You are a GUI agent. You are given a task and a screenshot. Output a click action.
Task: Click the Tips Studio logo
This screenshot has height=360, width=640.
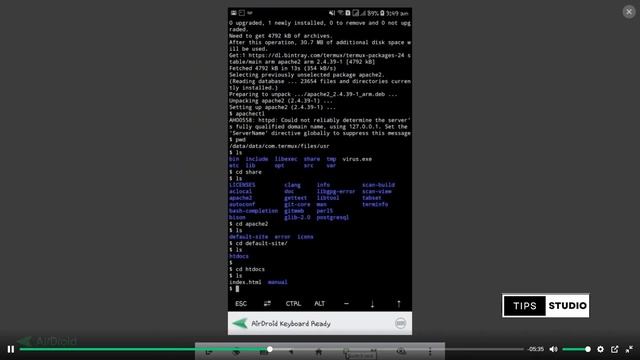click(x=545, y=306)
